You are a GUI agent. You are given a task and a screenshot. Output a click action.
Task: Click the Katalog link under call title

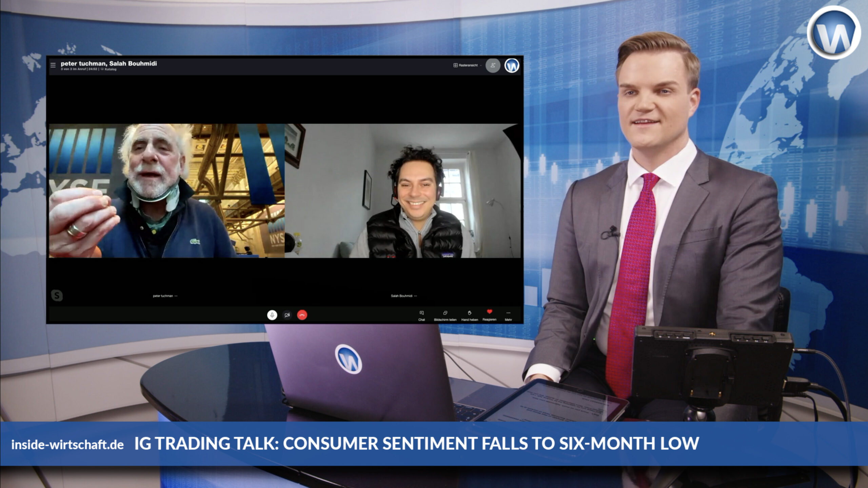pos(110,69)
